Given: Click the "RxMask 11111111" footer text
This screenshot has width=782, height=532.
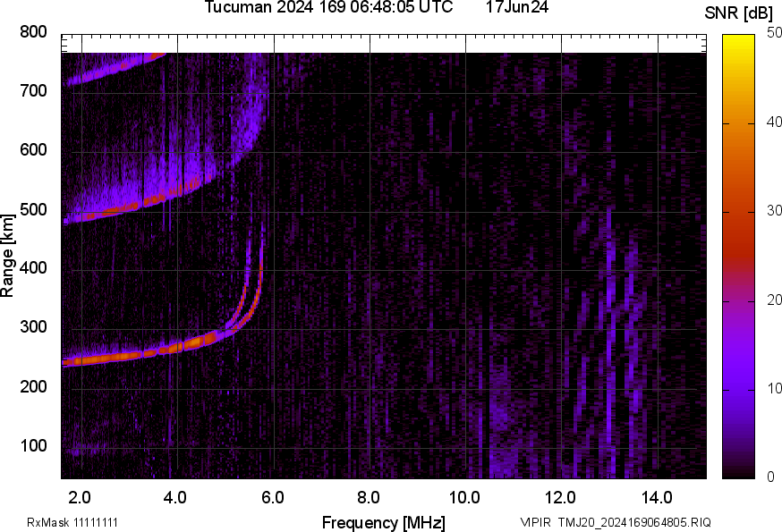Looking at the screenshot, I should (x=72, y=522).
